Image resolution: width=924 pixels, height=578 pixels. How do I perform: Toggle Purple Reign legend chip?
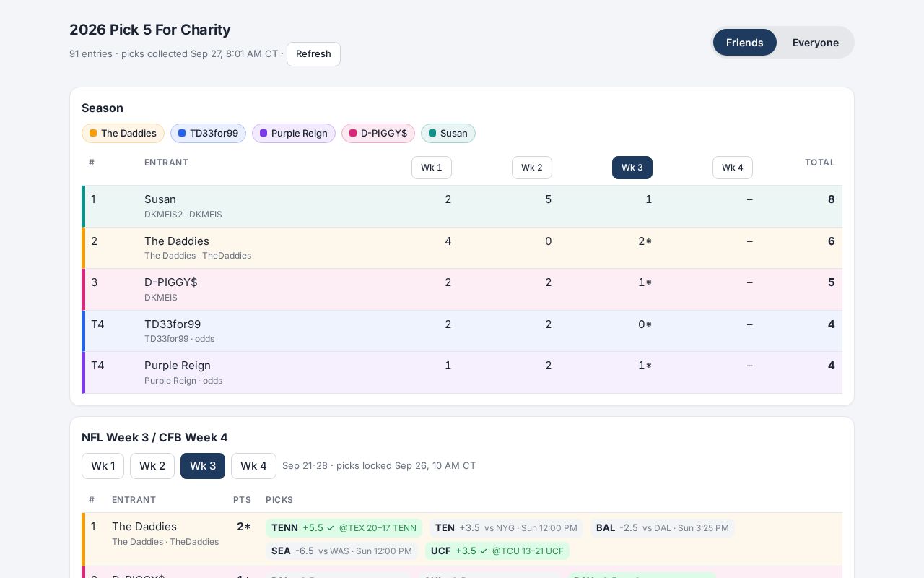click(294, 133)
